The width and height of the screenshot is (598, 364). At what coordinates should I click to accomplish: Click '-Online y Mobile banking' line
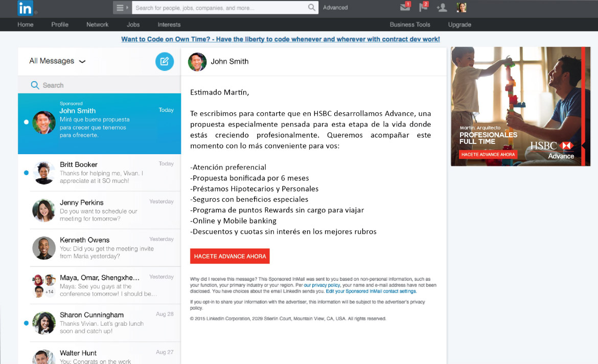[234, 221]
